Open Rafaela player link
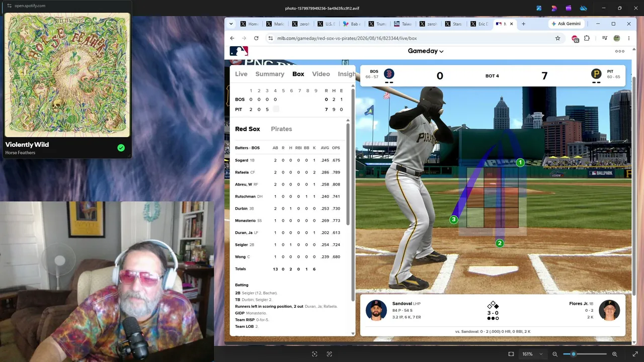 242,172
